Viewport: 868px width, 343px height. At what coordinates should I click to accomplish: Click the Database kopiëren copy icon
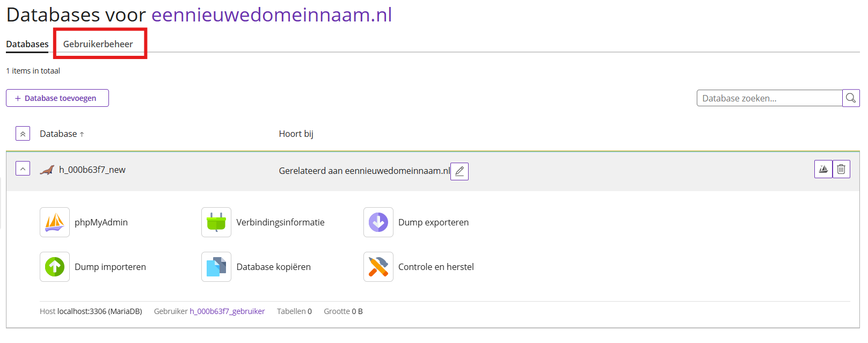tap(216, 267)
